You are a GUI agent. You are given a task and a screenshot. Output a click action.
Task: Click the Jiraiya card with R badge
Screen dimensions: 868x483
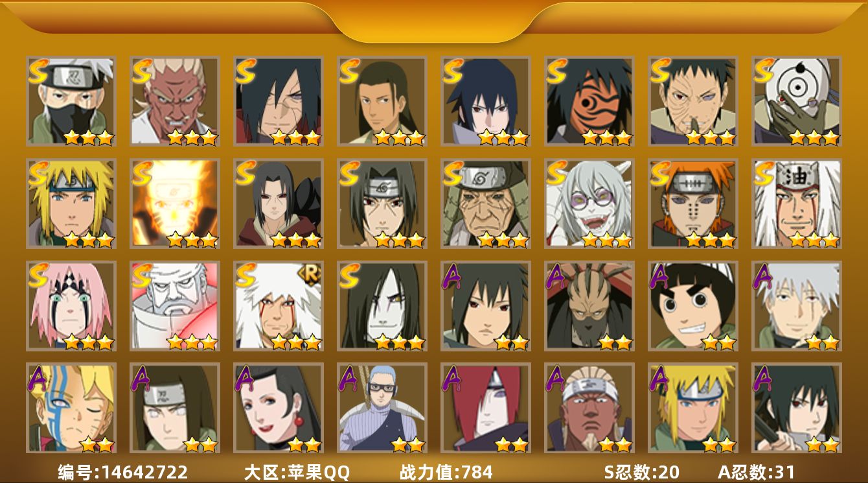279,306
